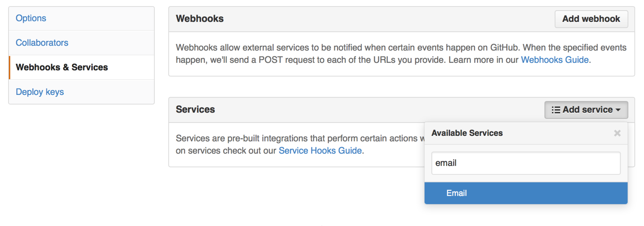
Task: Open the Webhooks Guide link
Action: [x=555, y=60]
